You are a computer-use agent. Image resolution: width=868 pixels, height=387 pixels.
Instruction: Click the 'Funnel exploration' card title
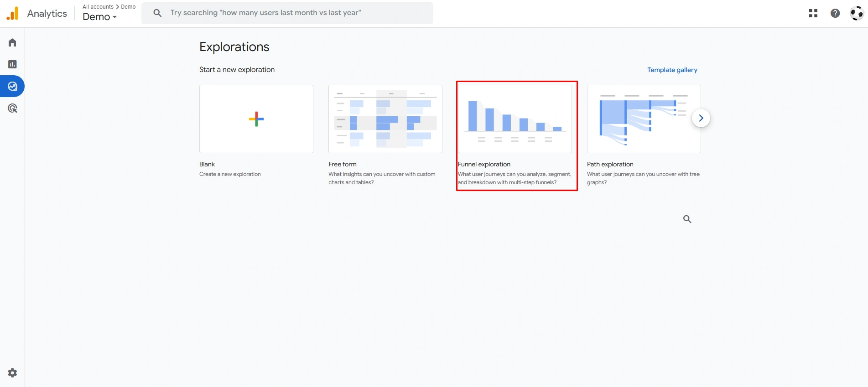(x=484, y=164)
